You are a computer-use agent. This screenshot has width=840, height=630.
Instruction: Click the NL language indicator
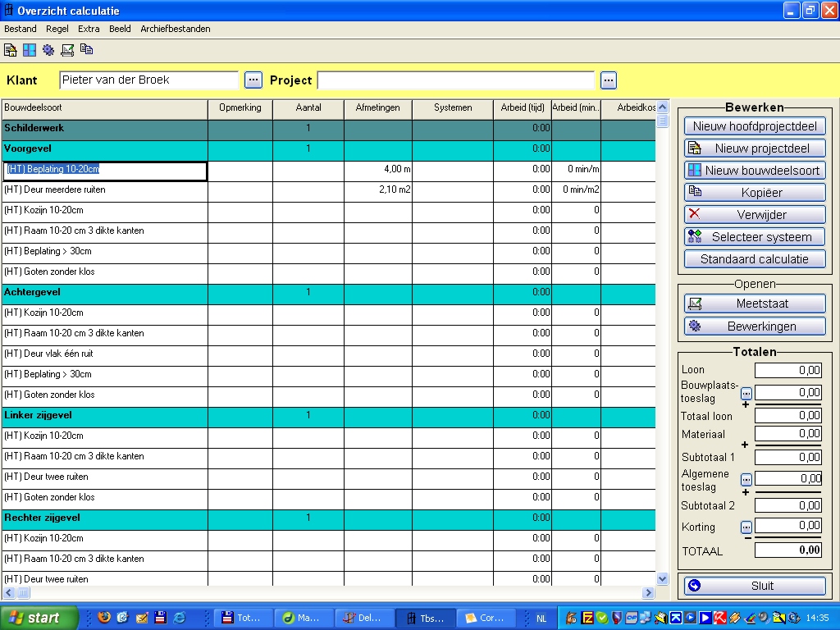pos(541,619)
